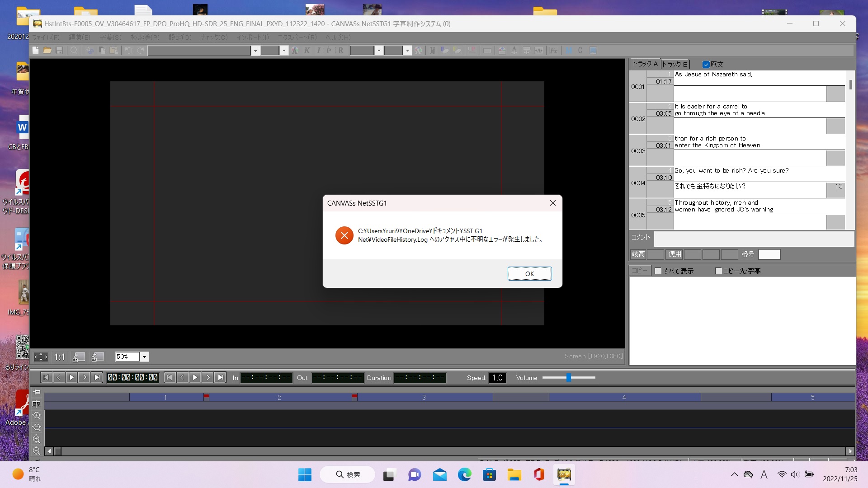This screenshot has width=868, height=488.
Task: Check the コピー先字幕 checkbox
Action: click(x=718, y=271)
